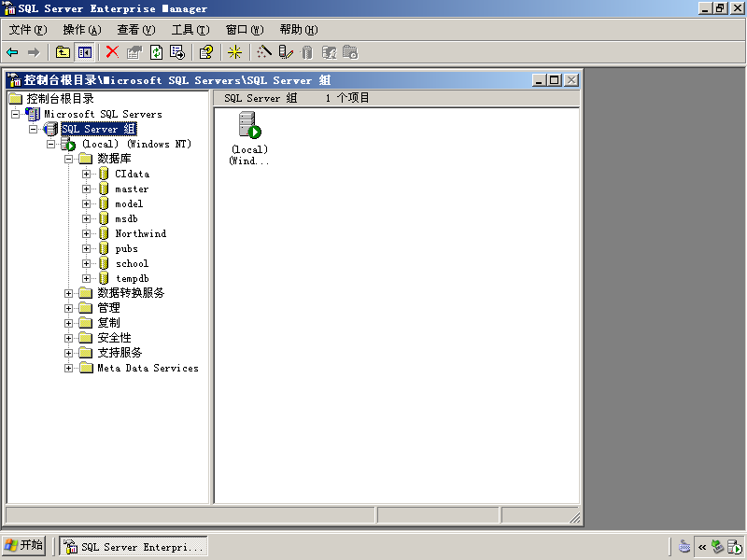Go up one level with folder icon
The width and height of the screenshot is (747, 560).
click(x=63, y=52)
